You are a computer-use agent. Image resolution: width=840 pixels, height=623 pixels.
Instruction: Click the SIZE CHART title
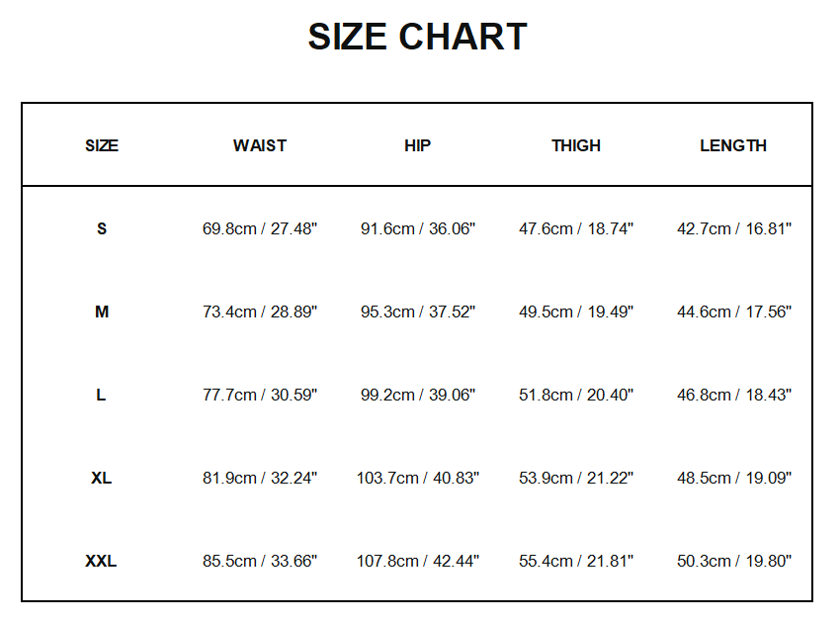(417, 38)
